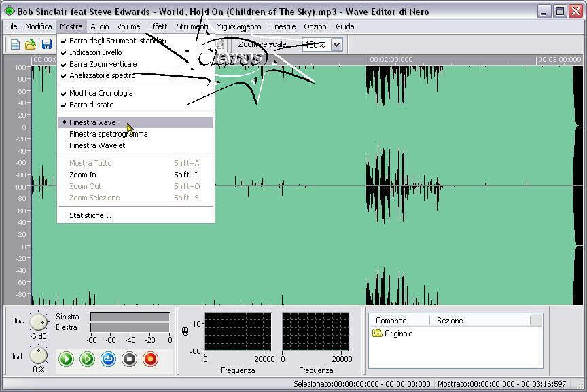Stop playback with the stop button
This screenshot has width=587, height=392.
coord(129,359)
